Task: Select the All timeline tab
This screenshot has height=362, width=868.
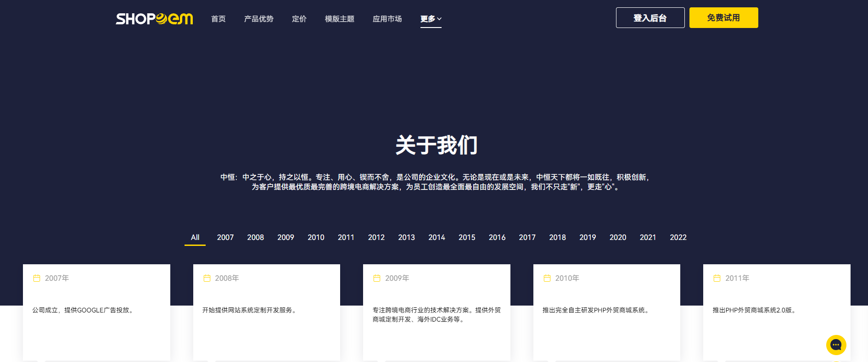Action: point(195,237)
